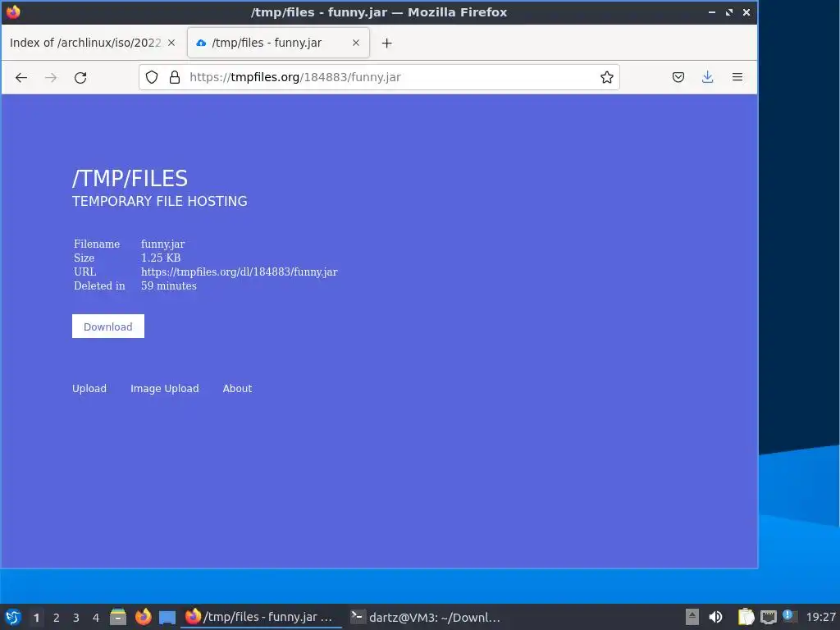This screenshot has height=630, width=840.
Task: Click Firefox logo in title bar
Action: pos(13,11)
